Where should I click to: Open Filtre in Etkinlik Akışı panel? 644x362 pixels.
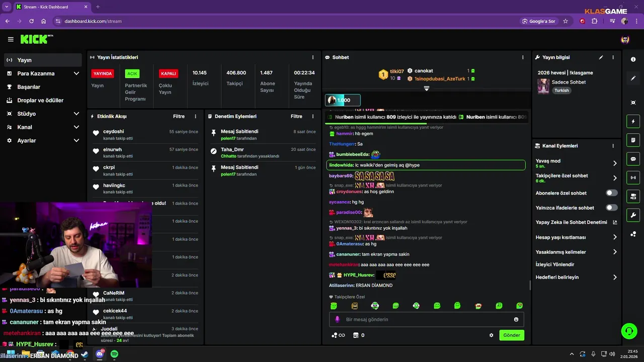[x=179, y=116]
